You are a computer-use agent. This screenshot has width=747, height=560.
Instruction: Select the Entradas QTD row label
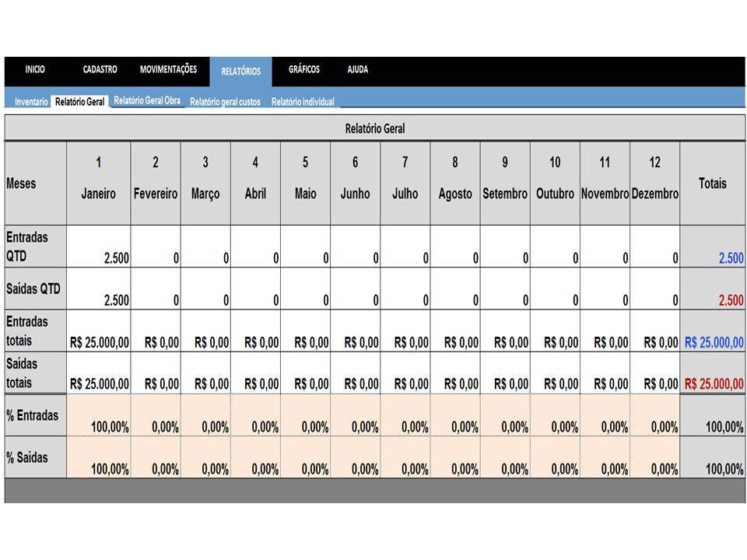[36, 247]
